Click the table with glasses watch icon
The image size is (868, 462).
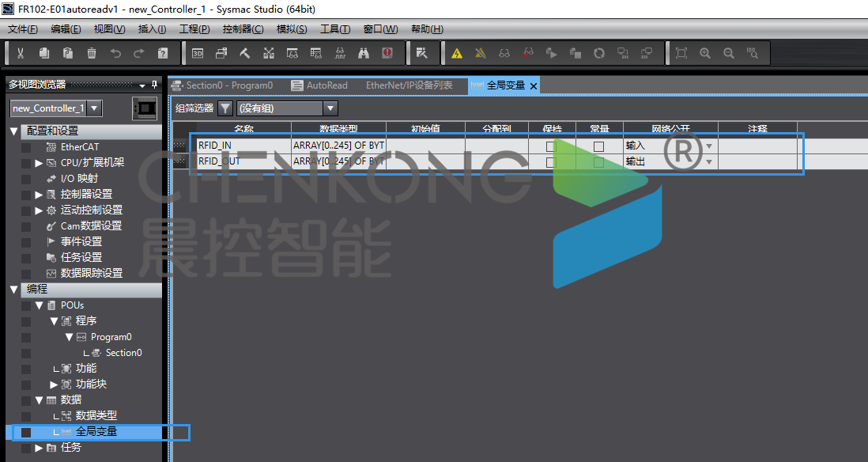(316, 53)
